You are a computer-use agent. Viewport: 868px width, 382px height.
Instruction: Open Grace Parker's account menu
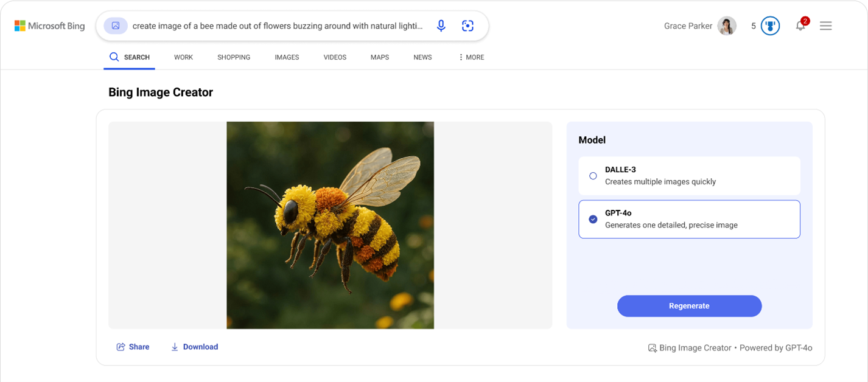point(700,26)
